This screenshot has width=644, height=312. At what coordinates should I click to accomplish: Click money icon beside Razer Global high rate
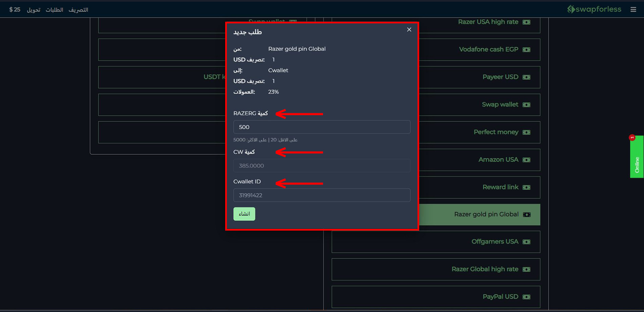527,269
